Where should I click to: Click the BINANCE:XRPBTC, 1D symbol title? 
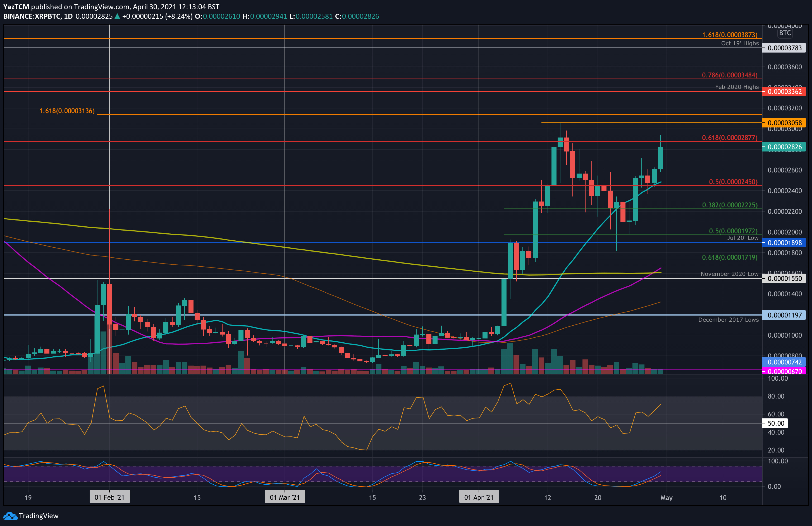(38, 16)
